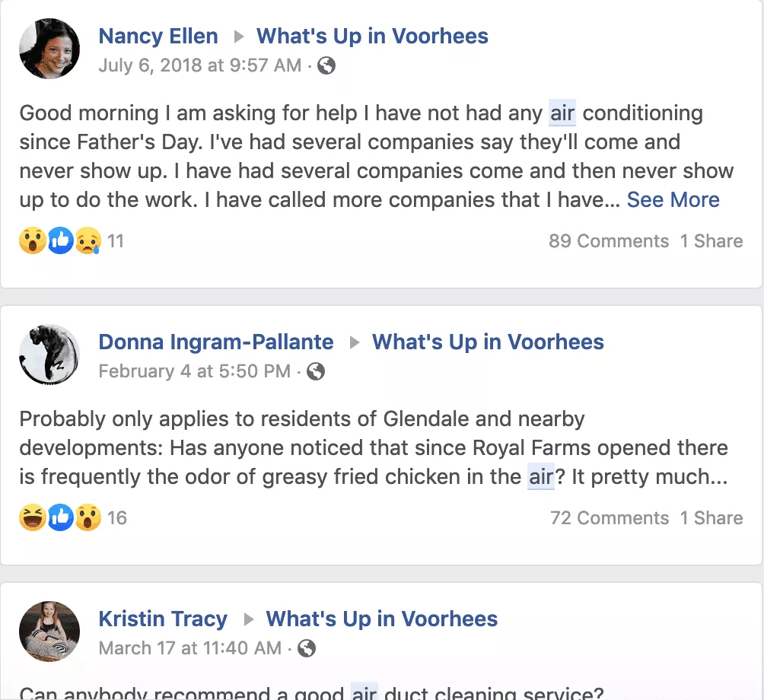
Task: Open the July 6, 2018 post timestamp
Action: [x=199, y=66]
